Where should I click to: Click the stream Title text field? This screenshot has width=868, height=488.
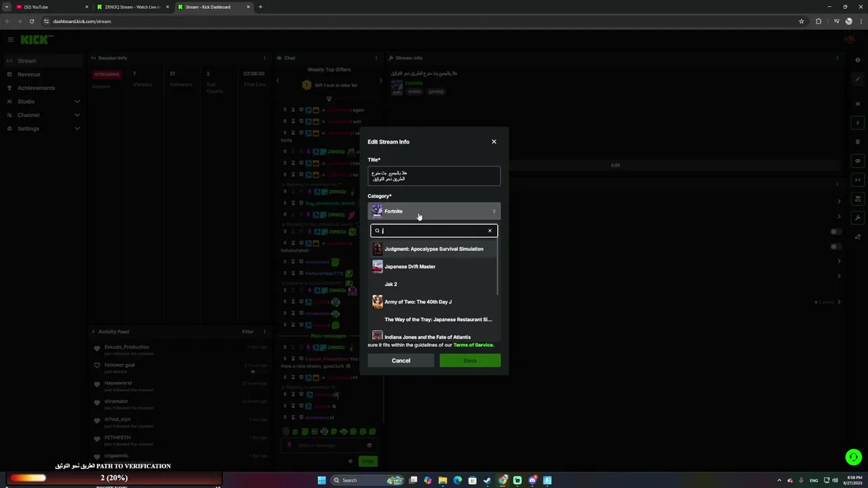434,176
